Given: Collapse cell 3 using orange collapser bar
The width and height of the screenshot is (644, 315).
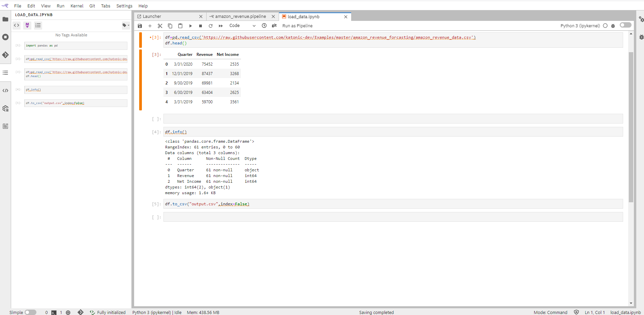Looking at the screenshot, I should 141,40.
